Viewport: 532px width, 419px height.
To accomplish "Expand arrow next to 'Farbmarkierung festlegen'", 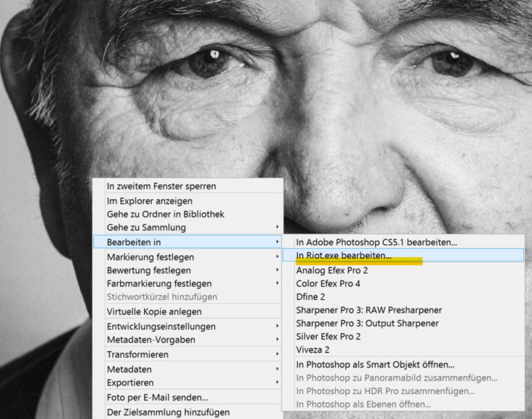I will point(277,283).
